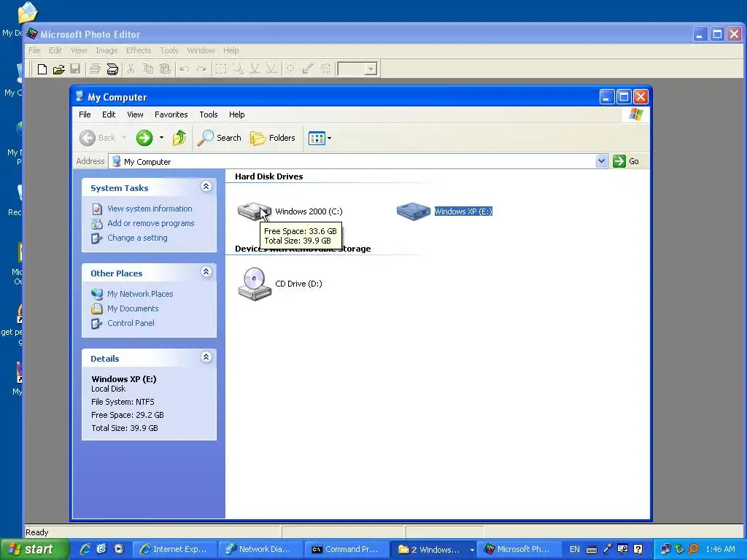Switch to Microsoft Photo Editor taskbar button
This screenshot has height=560, width=747.
519,550
